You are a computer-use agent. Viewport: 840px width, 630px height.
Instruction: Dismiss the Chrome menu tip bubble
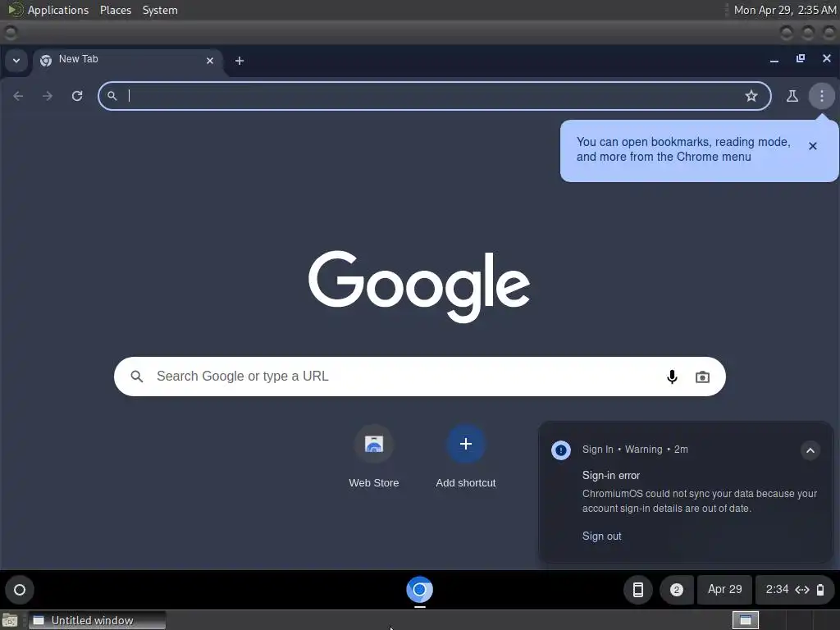pos(813,146)
